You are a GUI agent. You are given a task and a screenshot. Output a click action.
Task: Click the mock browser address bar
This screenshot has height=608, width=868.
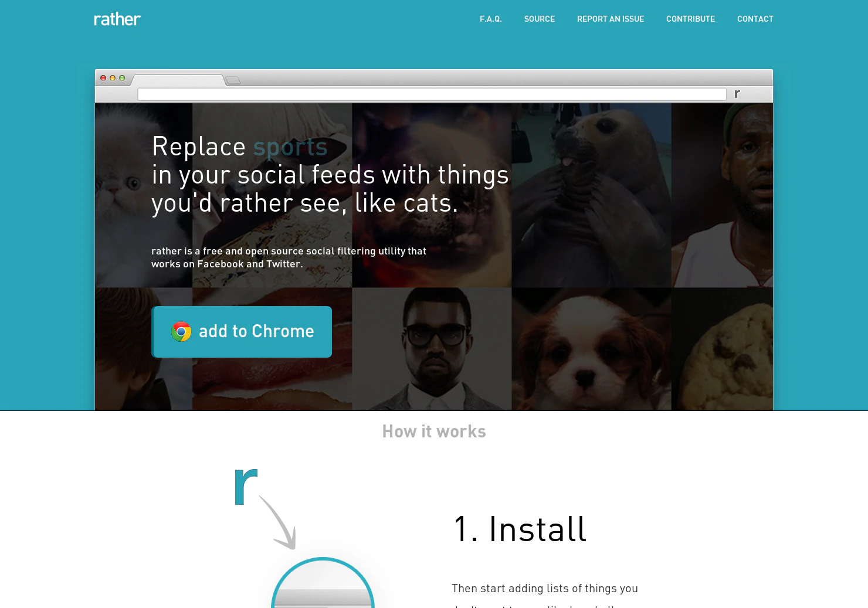click(x=432, y=94)
